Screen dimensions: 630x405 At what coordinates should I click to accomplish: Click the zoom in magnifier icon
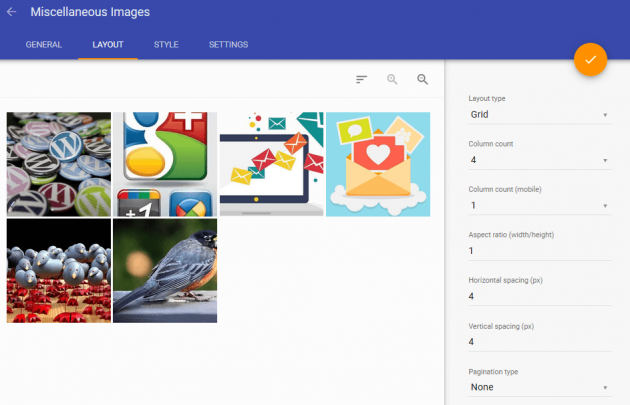[392, 79]
